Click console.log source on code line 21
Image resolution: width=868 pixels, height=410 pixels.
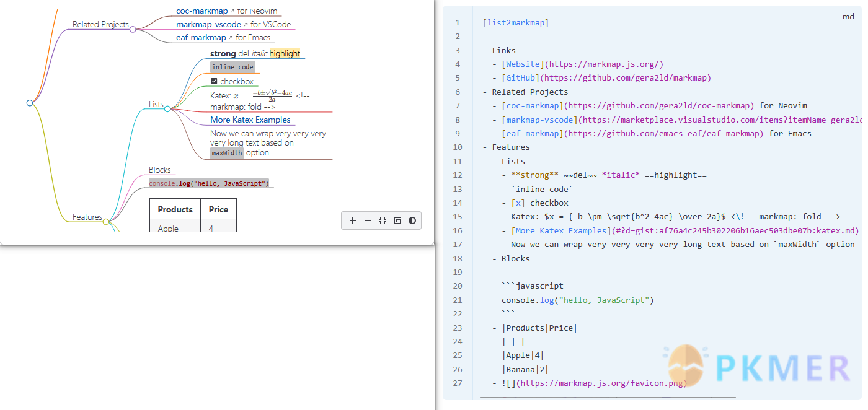click(578, 300)
